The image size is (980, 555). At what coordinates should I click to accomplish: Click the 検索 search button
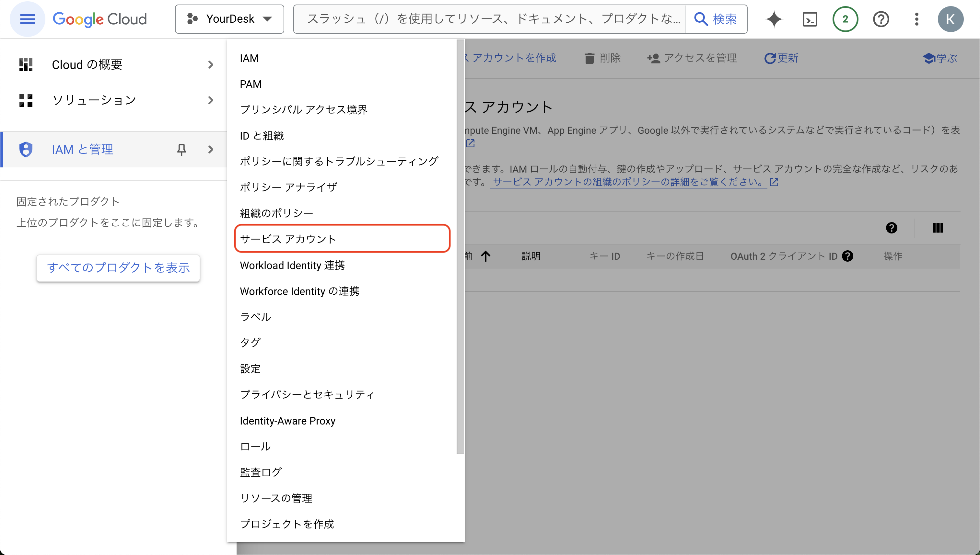point(716,19)
